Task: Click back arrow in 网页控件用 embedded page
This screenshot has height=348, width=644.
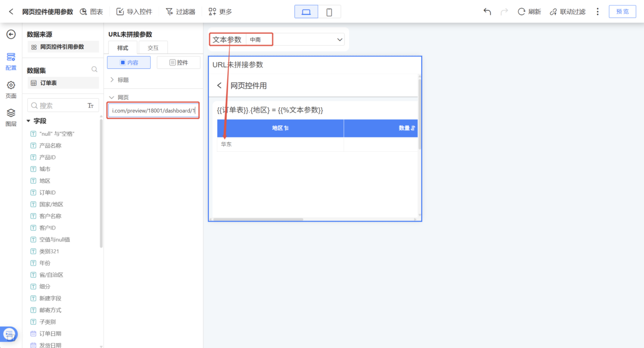Action: click(x=219, y=85)
